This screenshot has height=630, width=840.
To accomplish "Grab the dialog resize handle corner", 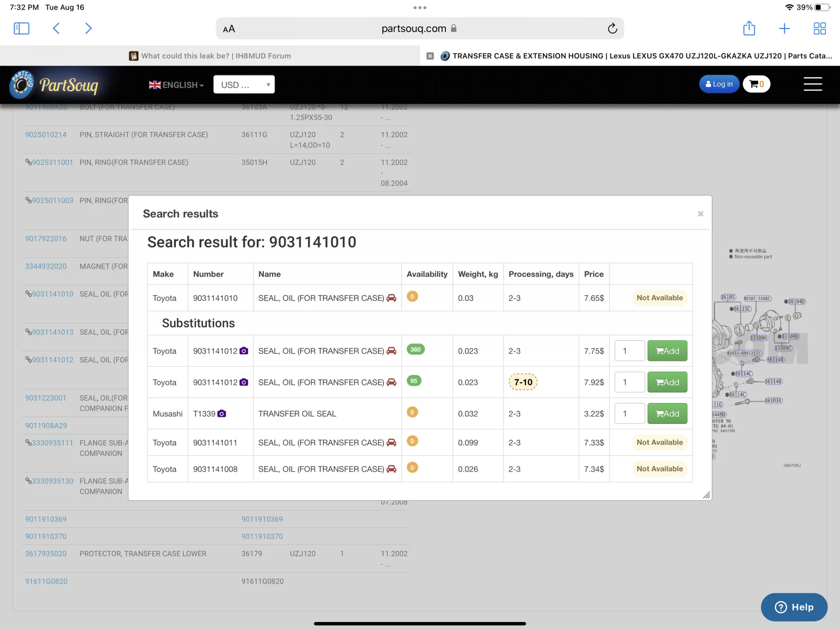I will point(707,495).
